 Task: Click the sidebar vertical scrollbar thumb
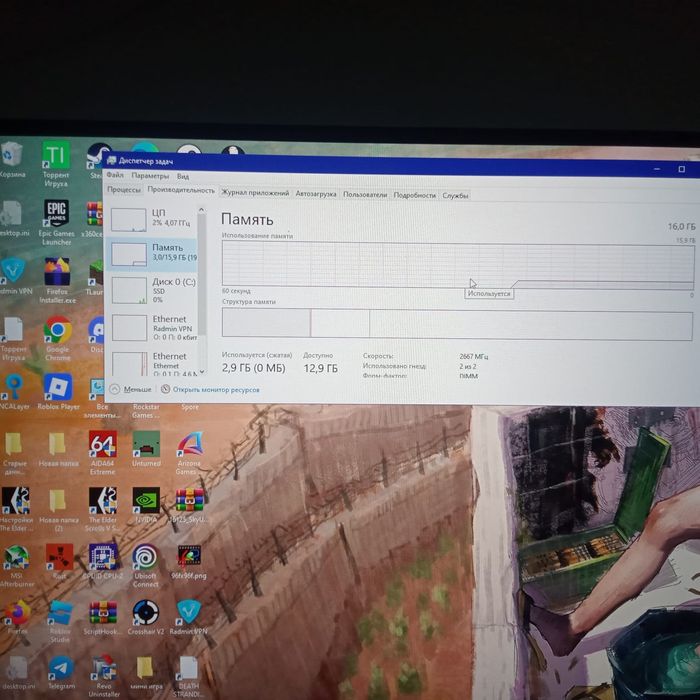pyautogui.click(x=202, y=274)
